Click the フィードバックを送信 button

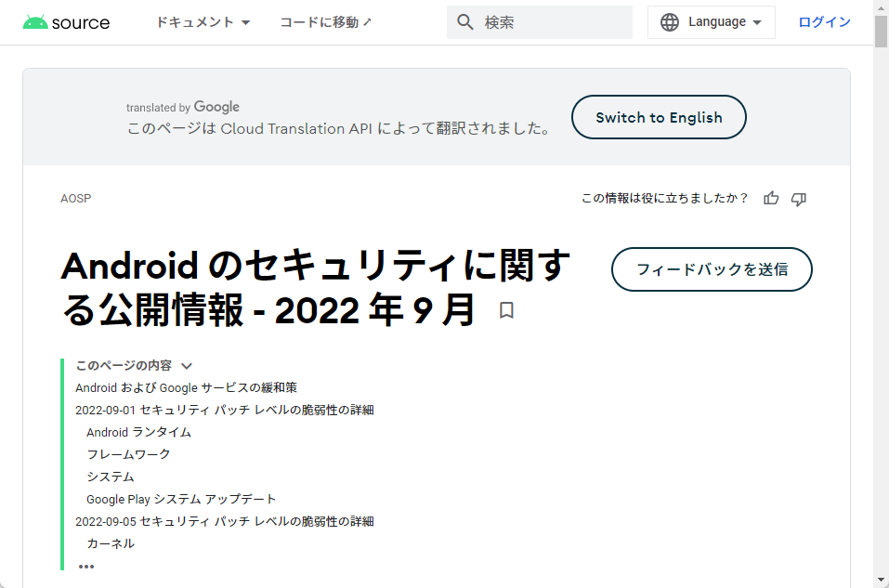click(x=711, y=269)
